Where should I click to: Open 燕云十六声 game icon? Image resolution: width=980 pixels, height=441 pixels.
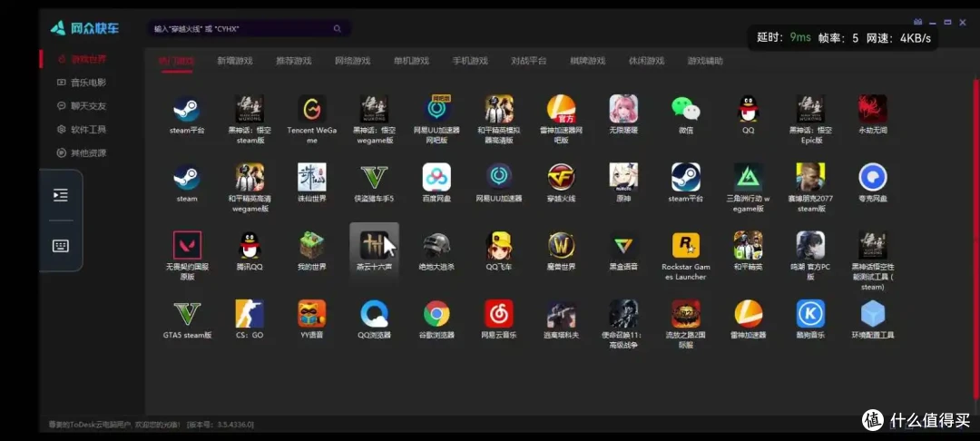pos(374,245)
